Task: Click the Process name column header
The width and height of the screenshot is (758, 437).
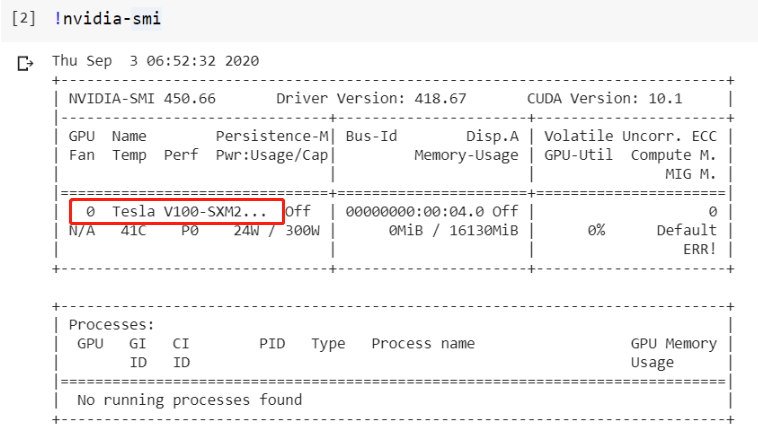Action: [x=423, y=343]
